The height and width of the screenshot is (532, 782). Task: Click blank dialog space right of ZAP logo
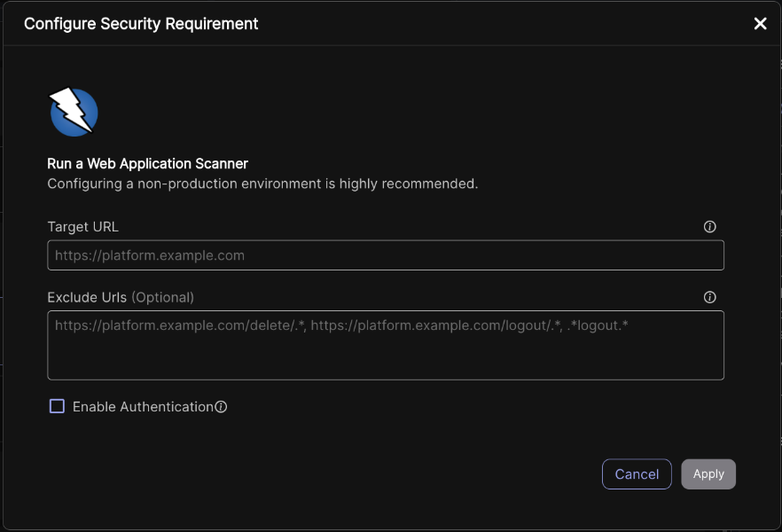399,112
